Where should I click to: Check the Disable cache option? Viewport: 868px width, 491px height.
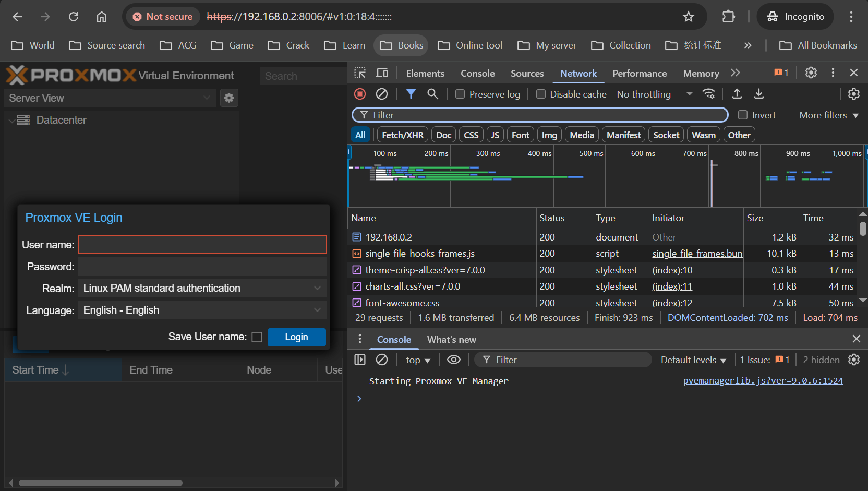tap(541, 94)
